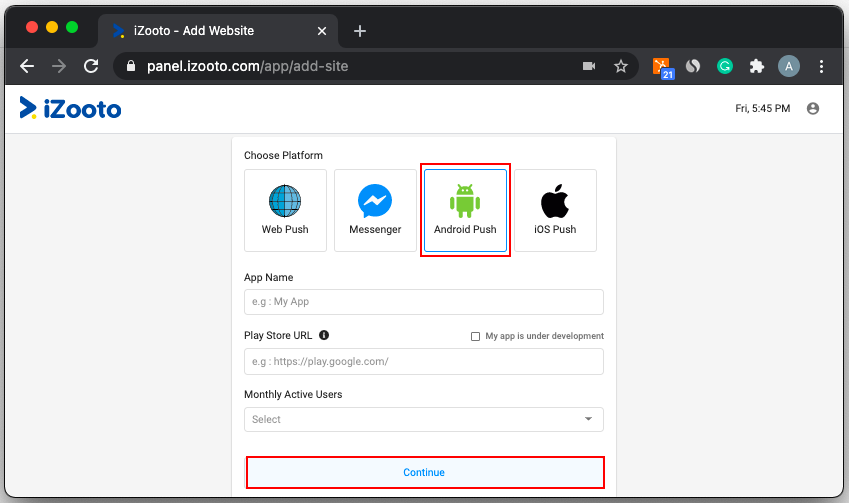
Task: Focus the App Name input field
Action: pyautogui.click(x=424, y=302)
